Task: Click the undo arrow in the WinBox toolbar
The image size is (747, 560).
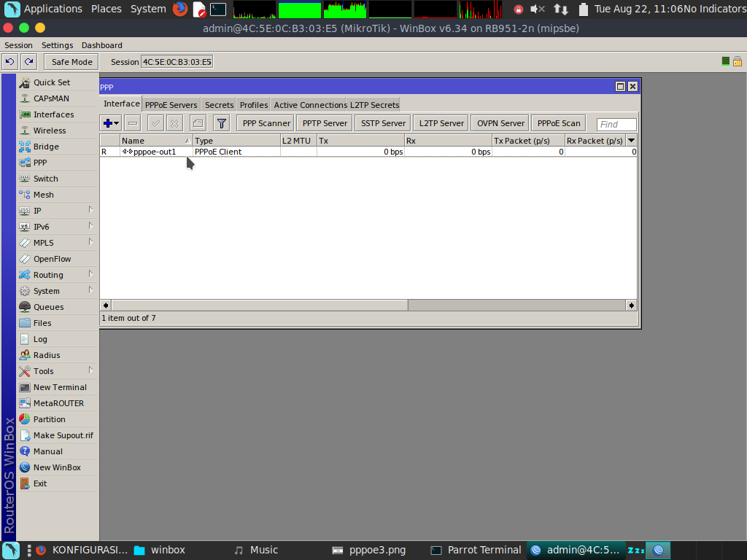Action: pyautogui.click(x=9, y=61)
